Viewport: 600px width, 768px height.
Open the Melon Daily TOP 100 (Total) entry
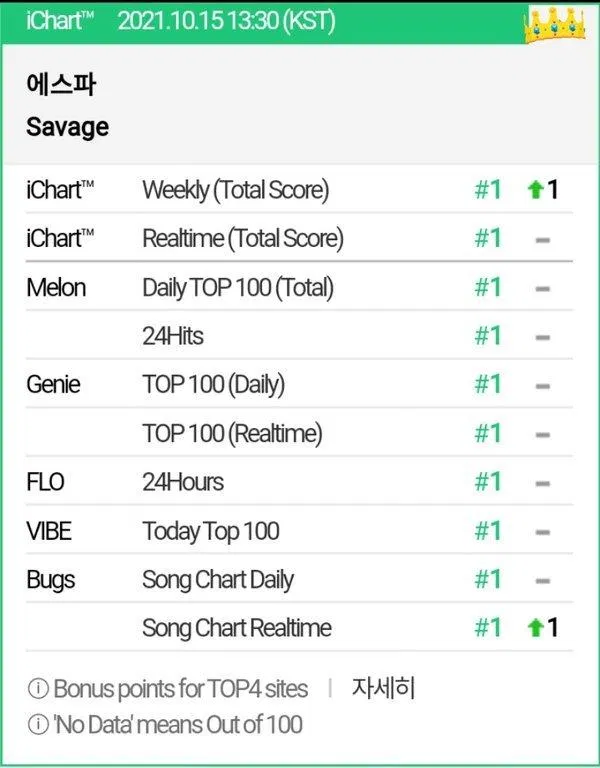(238, 288)
